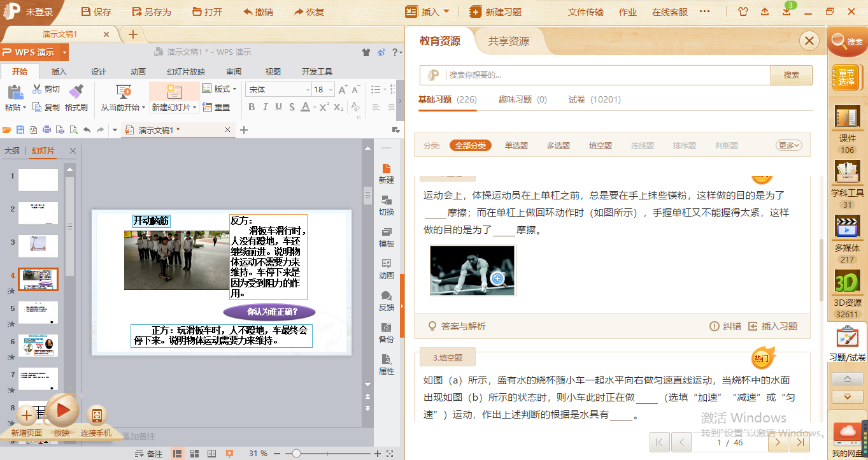Switch to the 大纲 outline pane tab
868x460 pixels.
pos(12,151)
